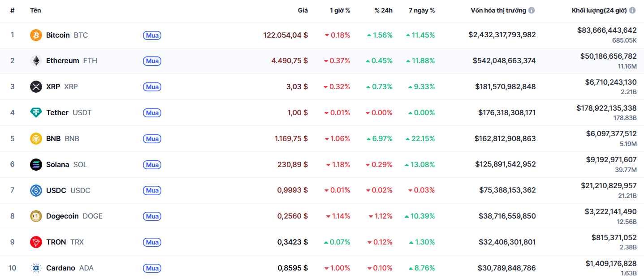Click the BNB logo icon
The image size is (644, 279).
pos(36,139)
